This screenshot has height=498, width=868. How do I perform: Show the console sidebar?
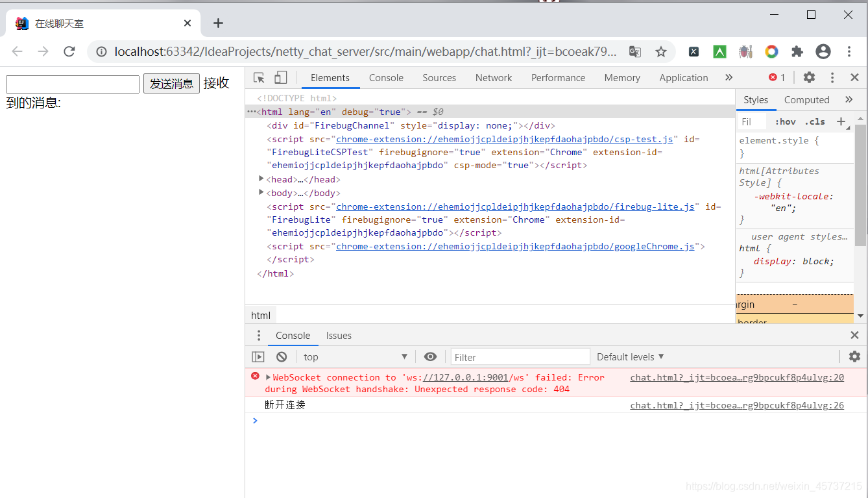pyautogui.click(x=258, y=356)
